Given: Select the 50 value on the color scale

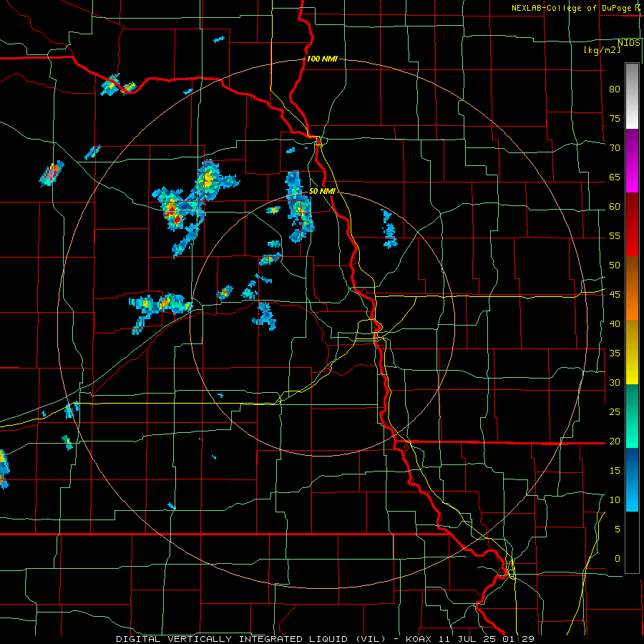Looking at the screenshot, I should tap(615, 265).
